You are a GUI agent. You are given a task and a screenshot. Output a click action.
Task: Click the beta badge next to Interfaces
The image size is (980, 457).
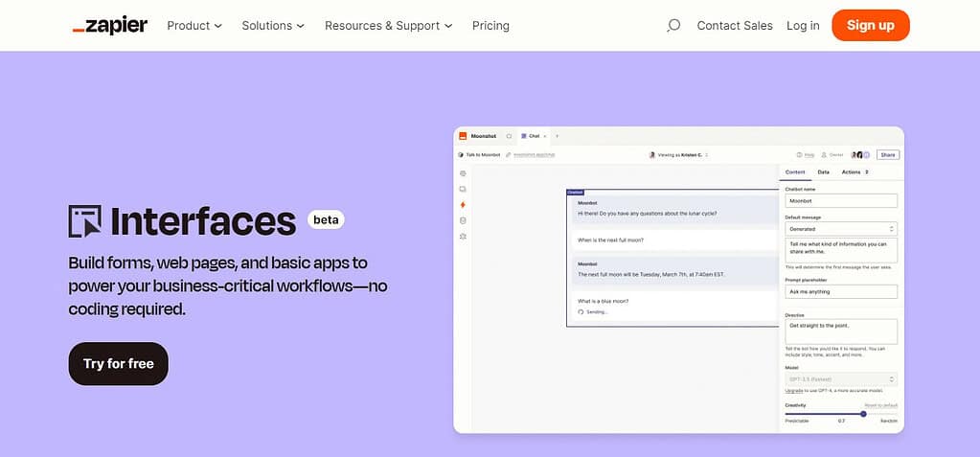tap(326, 219)
